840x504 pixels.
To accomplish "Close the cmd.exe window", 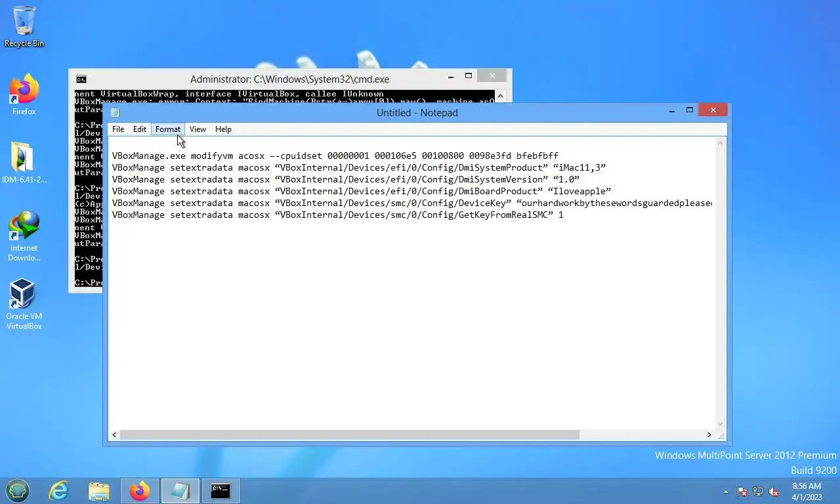I will click(x=492, y=76).
